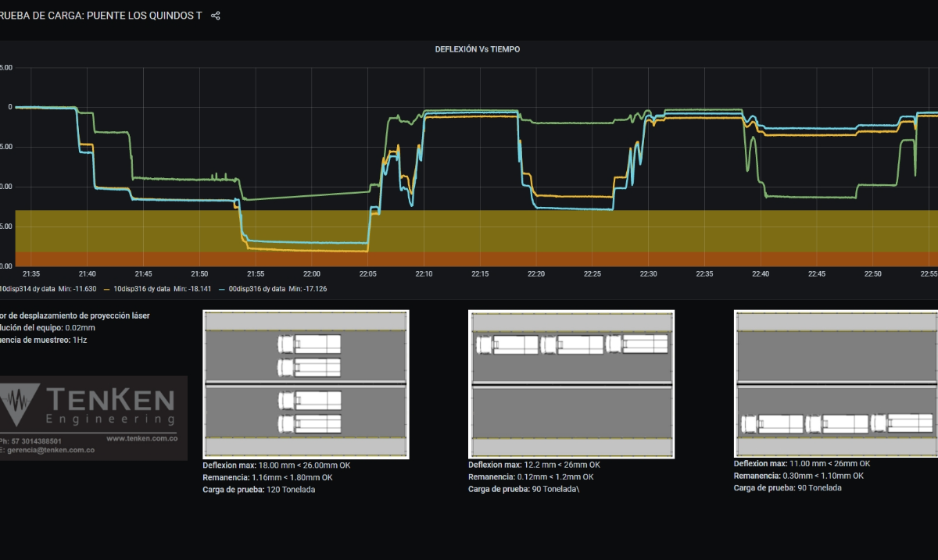Click the yellow color line of 10disp316
The image size is (938, 560).
tap(107, 289)
